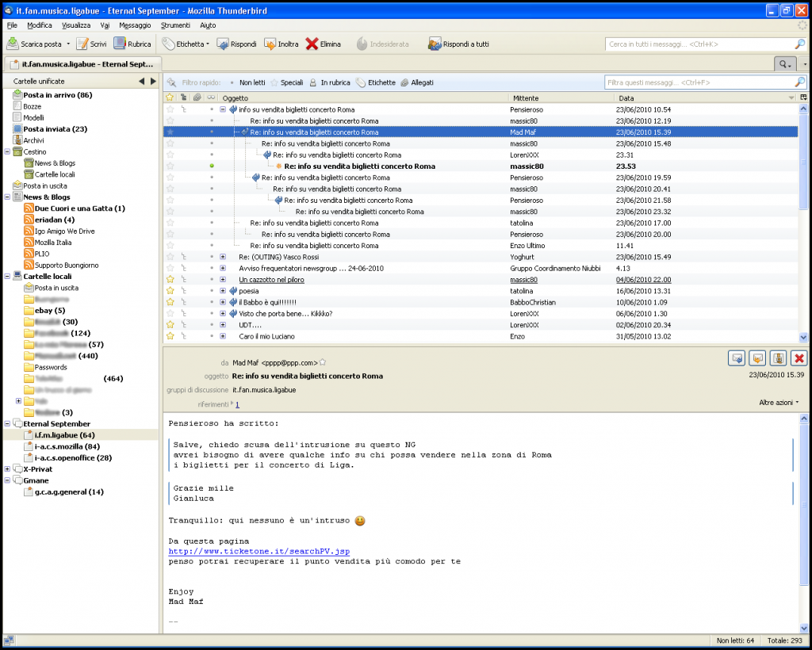Toggle the Etichette quick filter
The image size is (812, 650).
376,82
